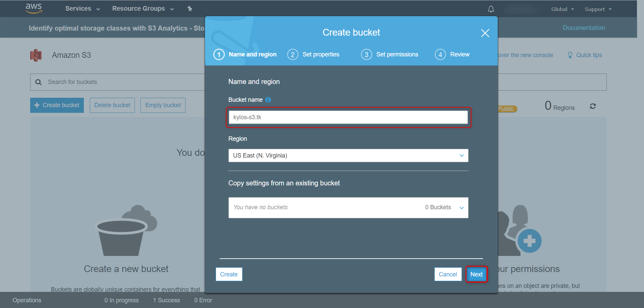Click the search magnifier icon
Viewport: 644px width, 308px height.
click(39, 82)
